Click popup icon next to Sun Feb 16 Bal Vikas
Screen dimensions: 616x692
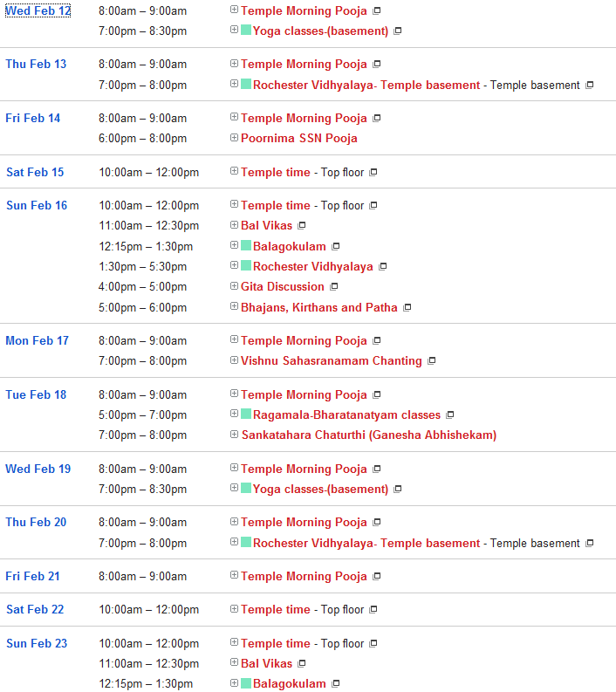[x=302, y=226]
